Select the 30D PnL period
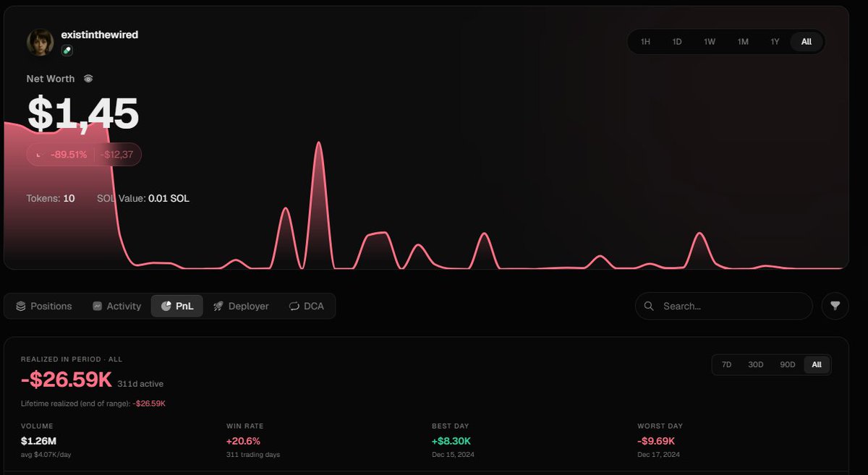This screenshot has width=868, height=475. click(x=756, y=365)
